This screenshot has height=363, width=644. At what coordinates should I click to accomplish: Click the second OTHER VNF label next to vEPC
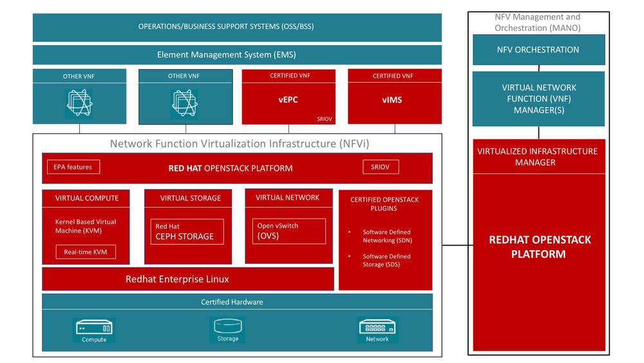coord(184,76)
